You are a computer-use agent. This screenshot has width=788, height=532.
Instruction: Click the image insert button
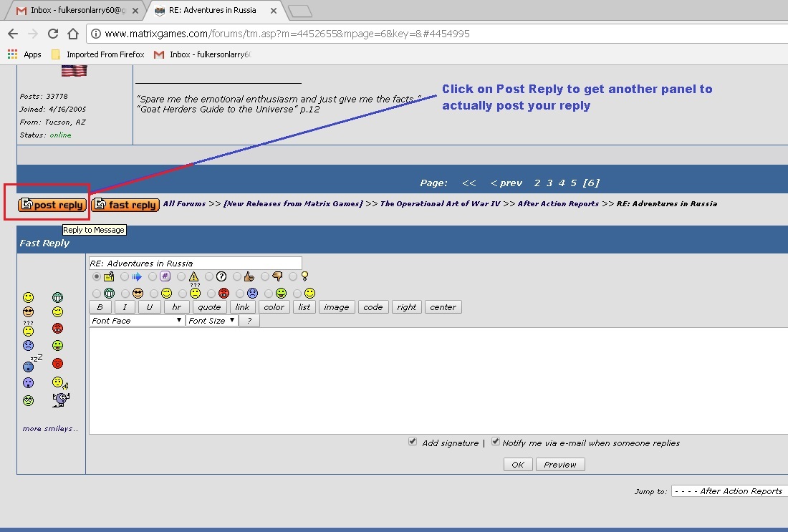tap(337, 307)
